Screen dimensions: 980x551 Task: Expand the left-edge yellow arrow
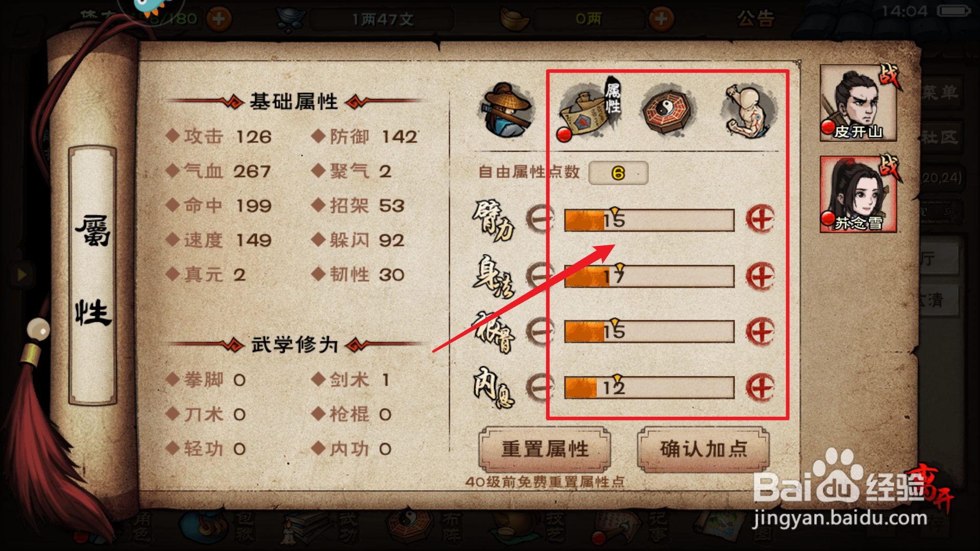pos(21,274)
